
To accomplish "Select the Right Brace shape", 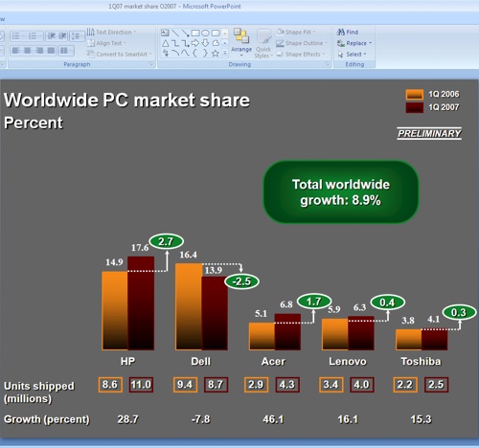I will [x=205, y=54].
